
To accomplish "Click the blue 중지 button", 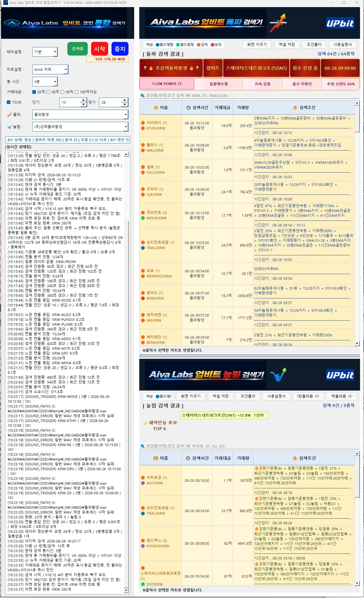I will tap(120, 49).
